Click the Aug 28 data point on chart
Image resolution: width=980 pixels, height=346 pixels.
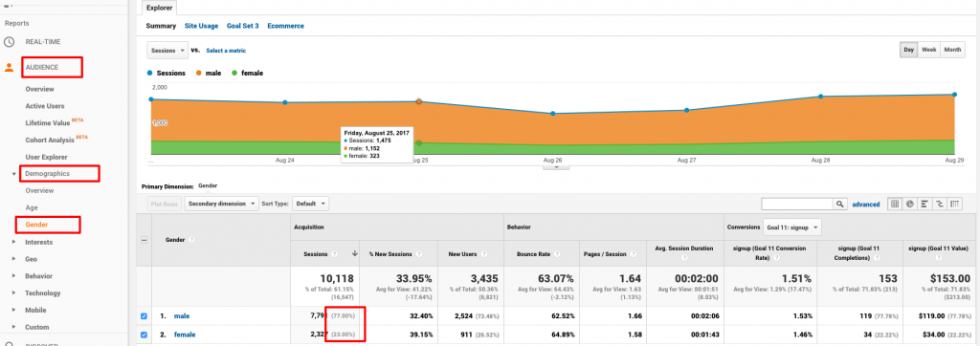tap(820, 97)
